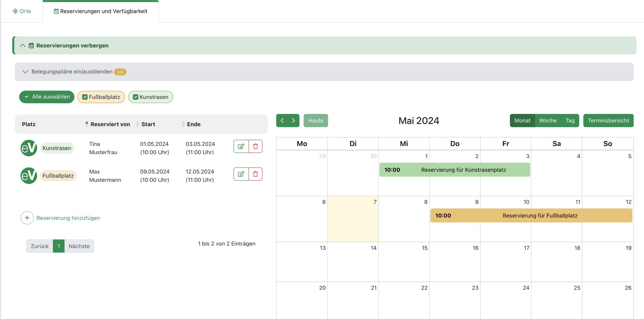Sort by Ende column arrows
This screenshot has height=319, width=644.
tap(183, 124)
